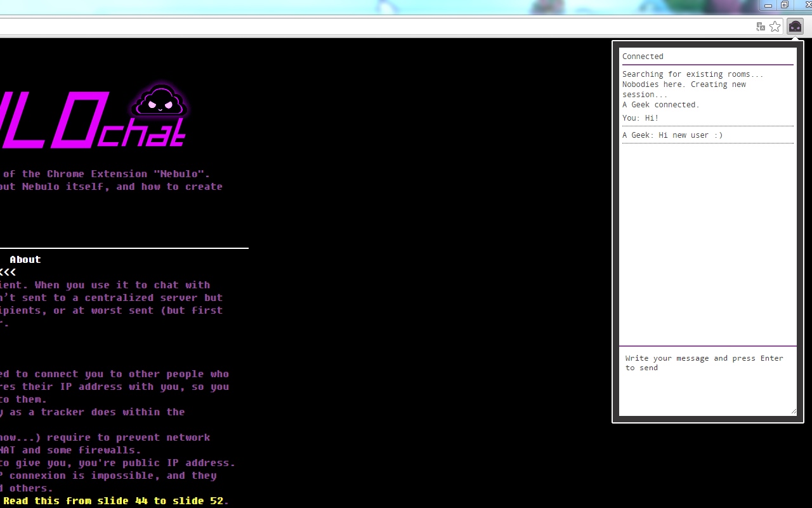Click the minimize button of the browser window
The height and width of the screenshot is (508, 812).
pos(767,6)
